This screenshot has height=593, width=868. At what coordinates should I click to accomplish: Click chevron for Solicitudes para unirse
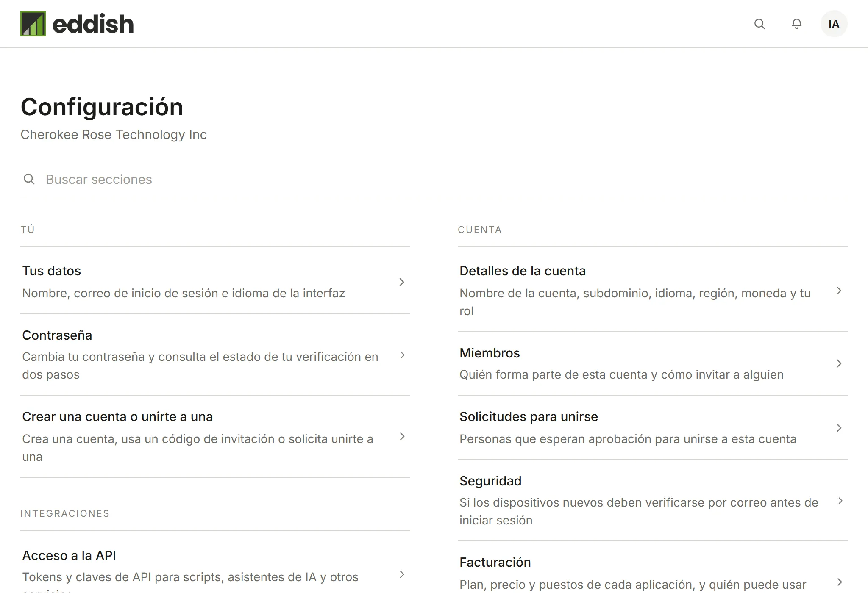[839, 428]
